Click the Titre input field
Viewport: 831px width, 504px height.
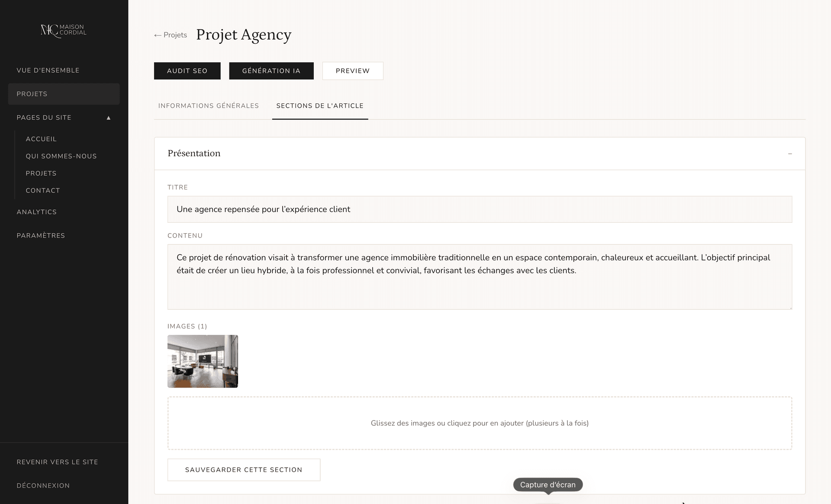[480, 209]
